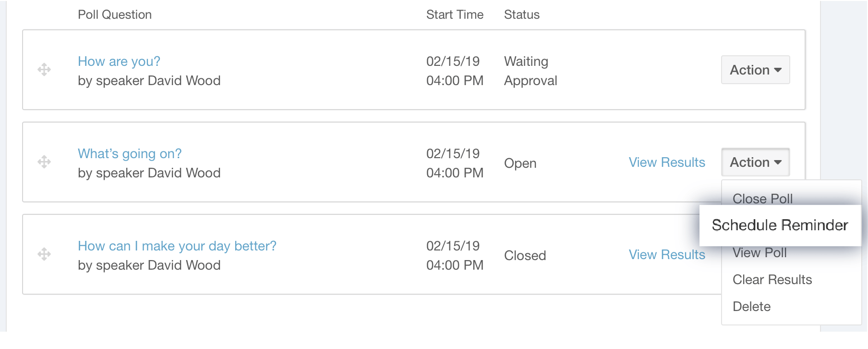Click the Start Time column header
The width and height of the screenshot is (868, 349).
(x=455, y=15)
